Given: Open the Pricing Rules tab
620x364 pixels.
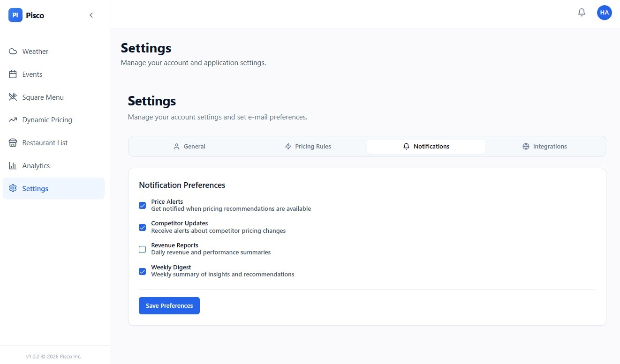Looking at the screenshot, I should pos(308,147).
